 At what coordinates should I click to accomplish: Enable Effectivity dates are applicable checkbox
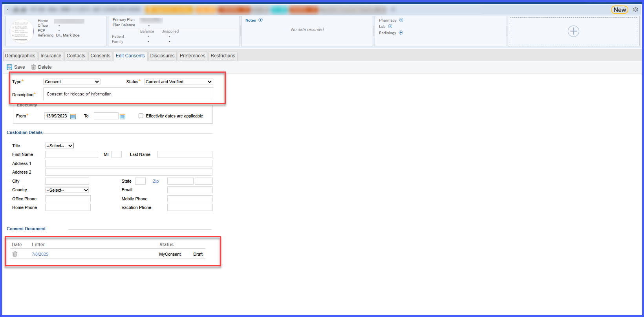[141, 116]
